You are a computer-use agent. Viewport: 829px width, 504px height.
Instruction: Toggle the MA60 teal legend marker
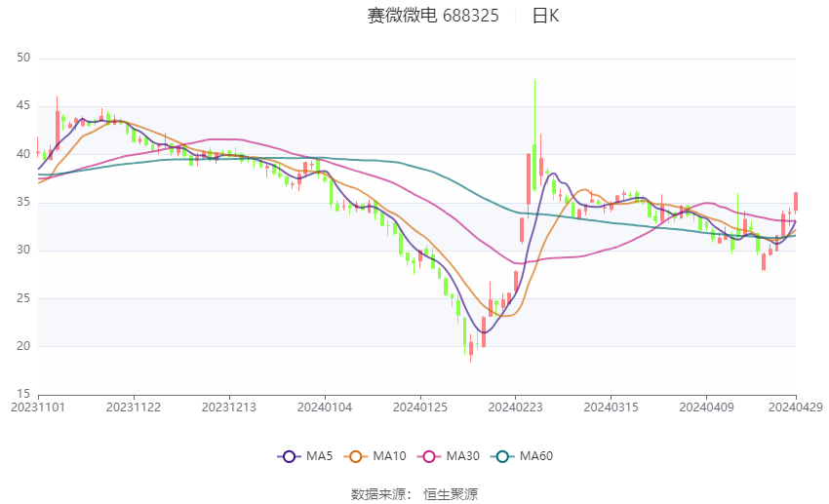coord(502,456)
